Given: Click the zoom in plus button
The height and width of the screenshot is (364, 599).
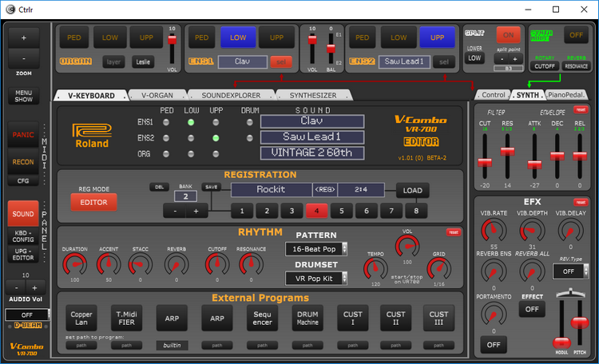Looking at the screenshot, I should [24, 38].
